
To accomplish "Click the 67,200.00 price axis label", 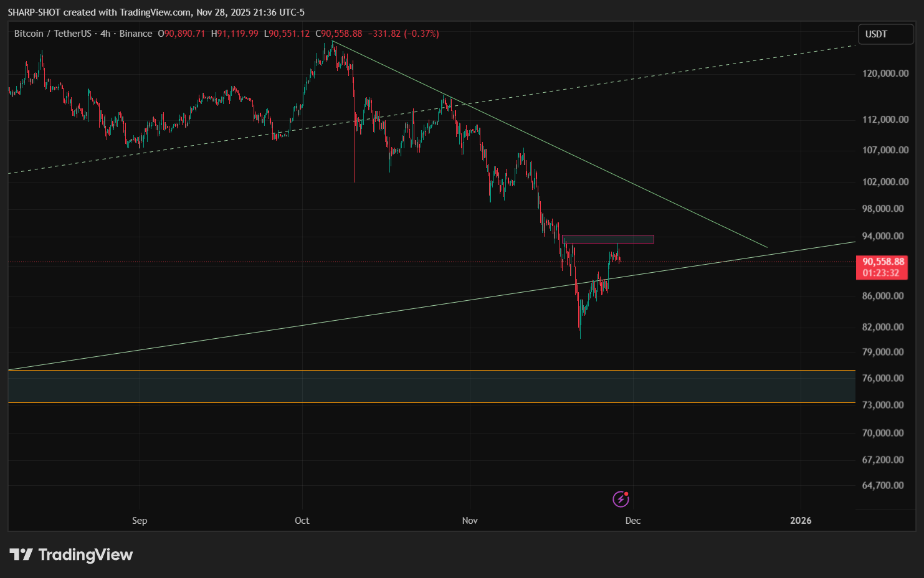I will 883,460.
